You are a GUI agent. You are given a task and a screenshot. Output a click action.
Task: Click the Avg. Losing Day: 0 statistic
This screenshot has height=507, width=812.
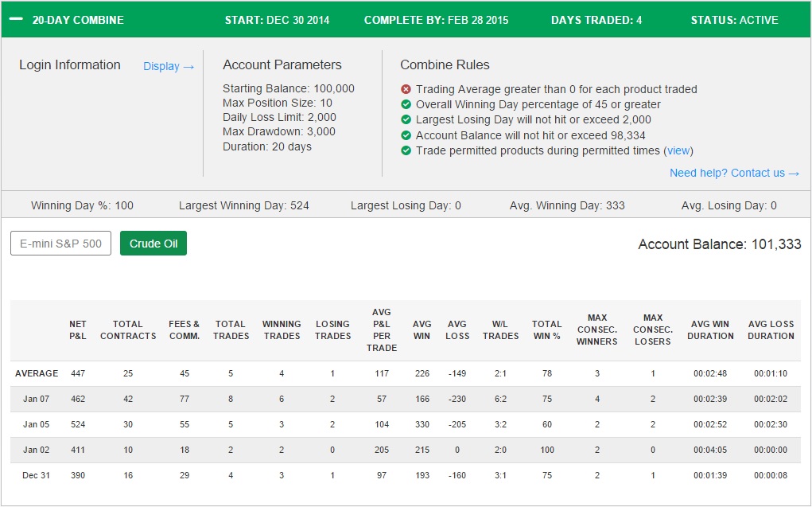point(729,206)
